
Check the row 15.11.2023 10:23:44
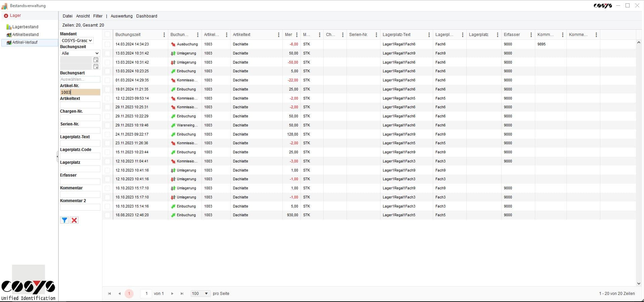click(107, 152)
